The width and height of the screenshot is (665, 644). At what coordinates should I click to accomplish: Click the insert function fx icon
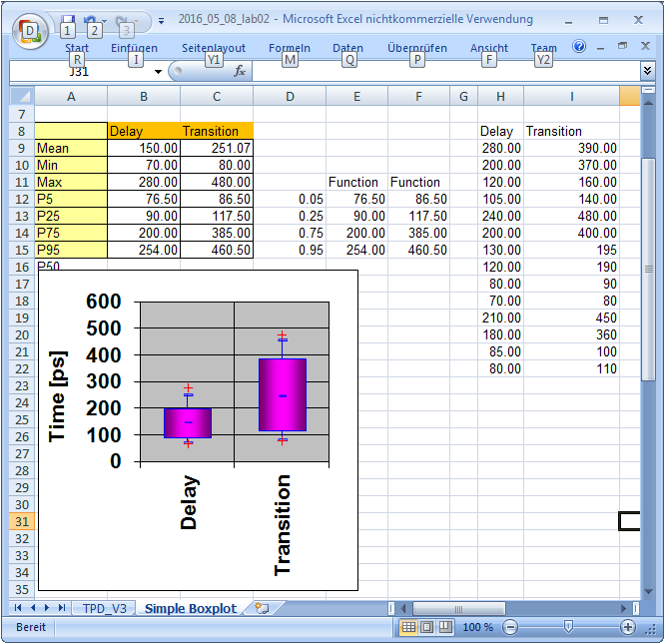point(240,71)
